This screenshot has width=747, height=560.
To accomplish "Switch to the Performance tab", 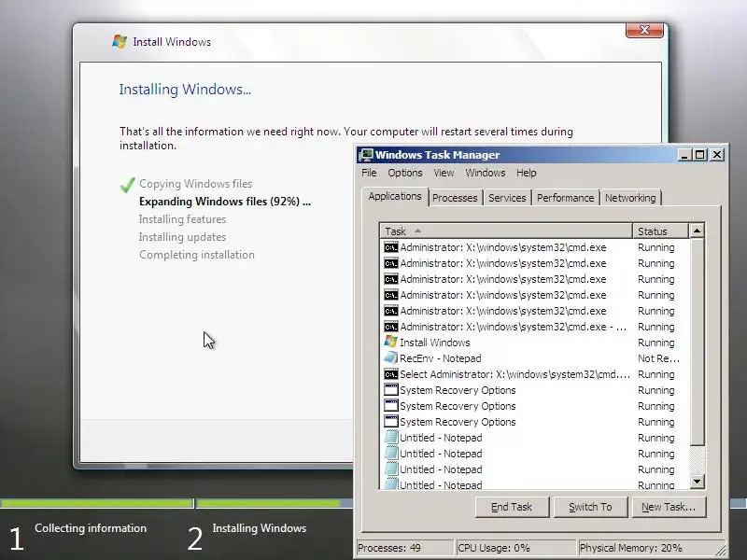I will point(565,198).
